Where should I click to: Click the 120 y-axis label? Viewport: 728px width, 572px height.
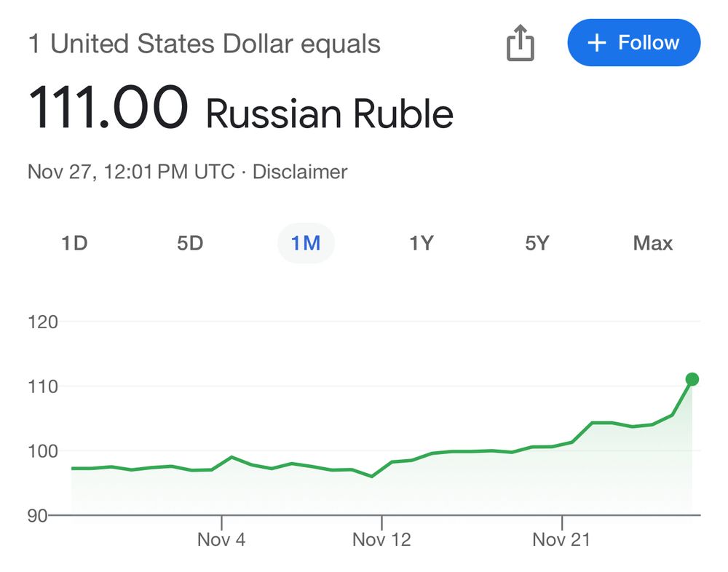(42, 322)
